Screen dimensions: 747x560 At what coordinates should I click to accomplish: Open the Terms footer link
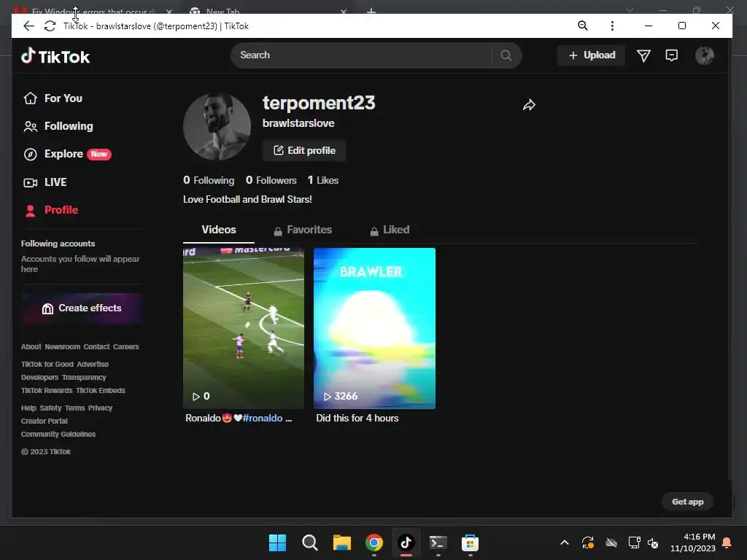tap(75, 408)
